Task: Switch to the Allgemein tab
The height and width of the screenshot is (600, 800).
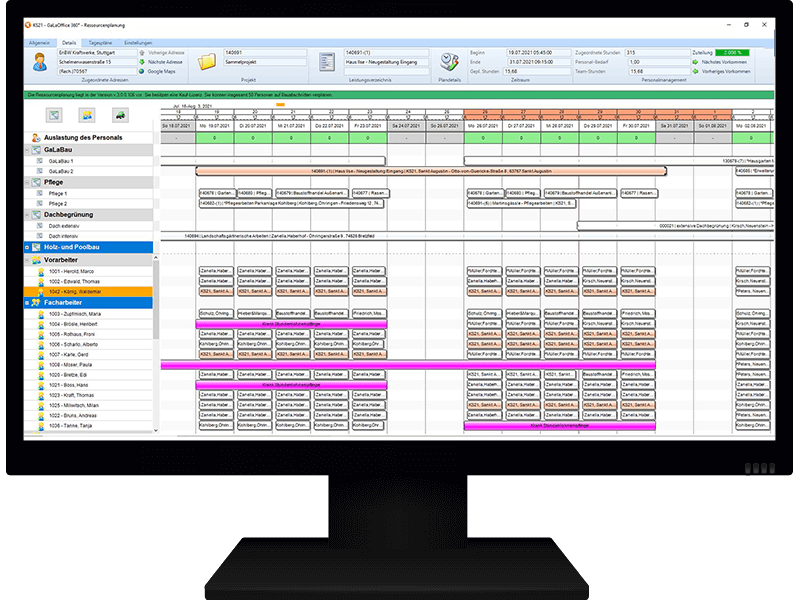Action: [x=40, y=43]
